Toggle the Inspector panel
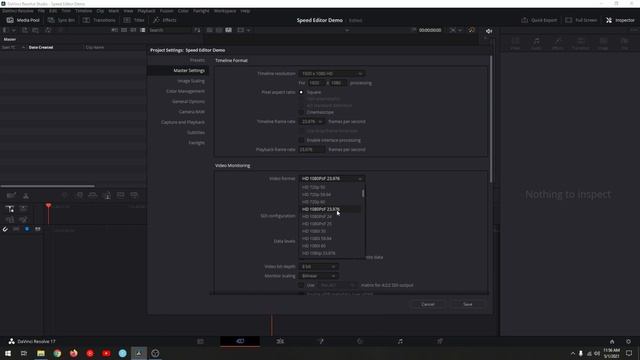640x360 pixels. point(620,20)
